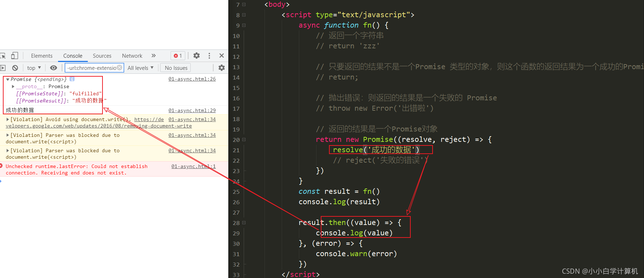The width and height of the screenshot is (644, 278).
Task: Activate the inspect element picker icon
Action: (3, 56)
